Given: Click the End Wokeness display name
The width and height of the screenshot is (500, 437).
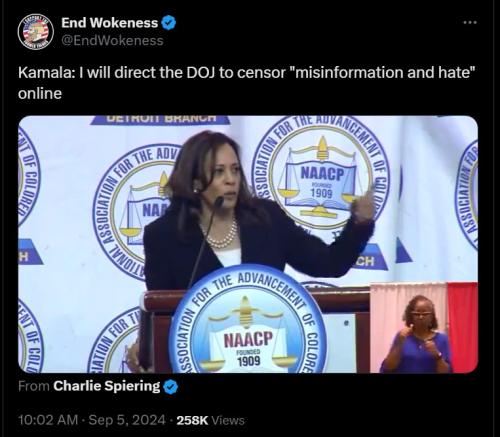Looking at the screenshot, I should click(x=110, y=22).
